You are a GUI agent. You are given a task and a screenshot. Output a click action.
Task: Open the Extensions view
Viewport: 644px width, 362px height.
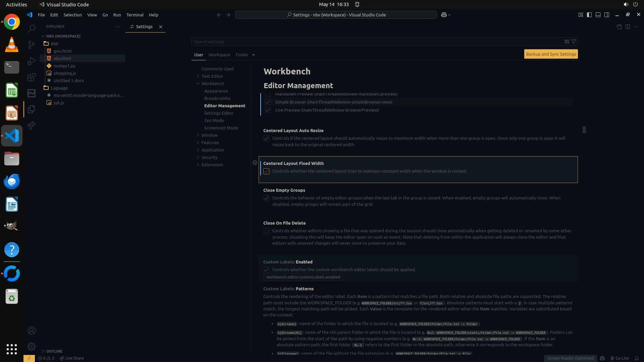tap(32, 77)
